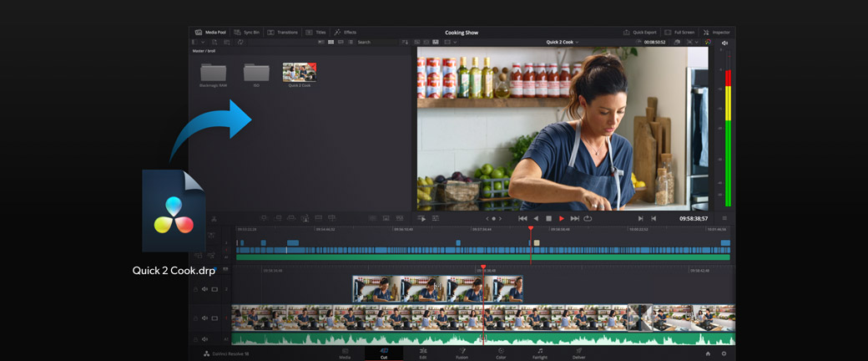Go to the Deliver page

coord(578,353)
